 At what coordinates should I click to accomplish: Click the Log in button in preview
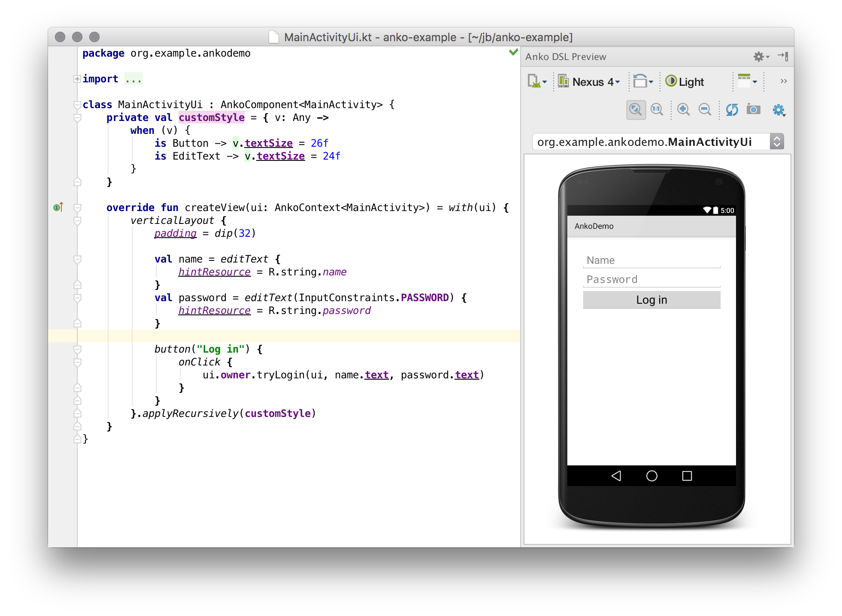(651, 300)
